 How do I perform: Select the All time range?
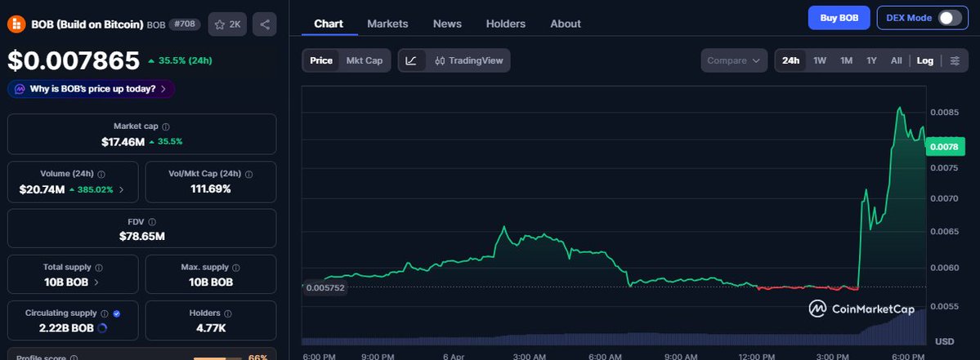tap(897, 60)
